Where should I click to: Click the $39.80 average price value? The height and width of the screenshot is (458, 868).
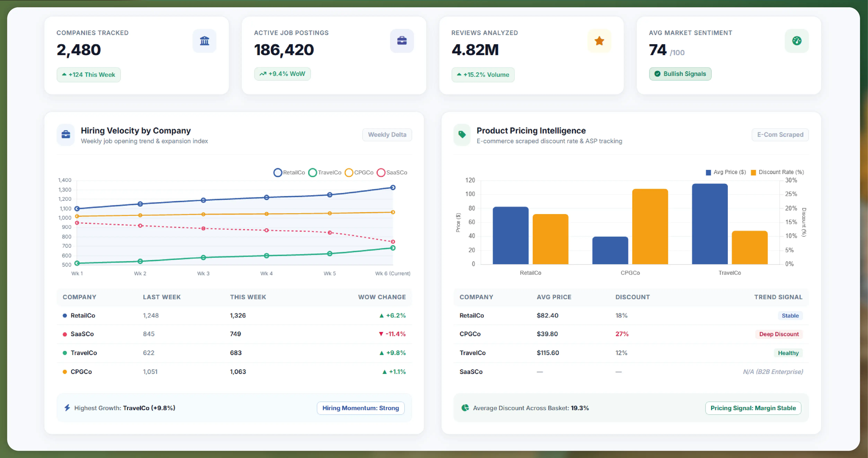547,334
